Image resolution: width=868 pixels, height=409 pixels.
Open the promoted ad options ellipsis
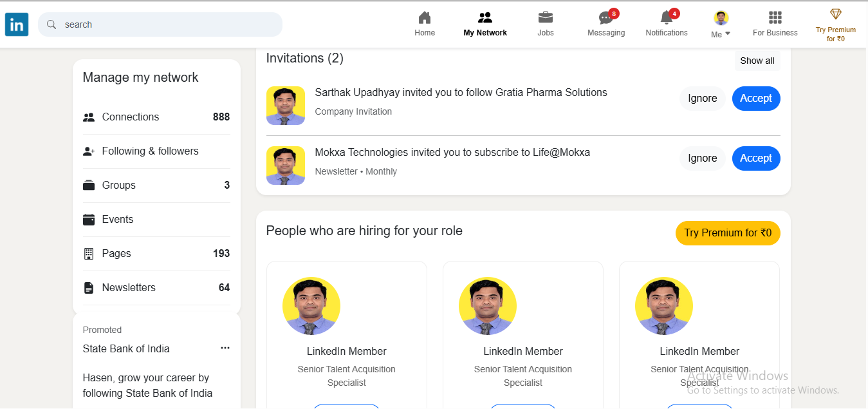[225, 348]
